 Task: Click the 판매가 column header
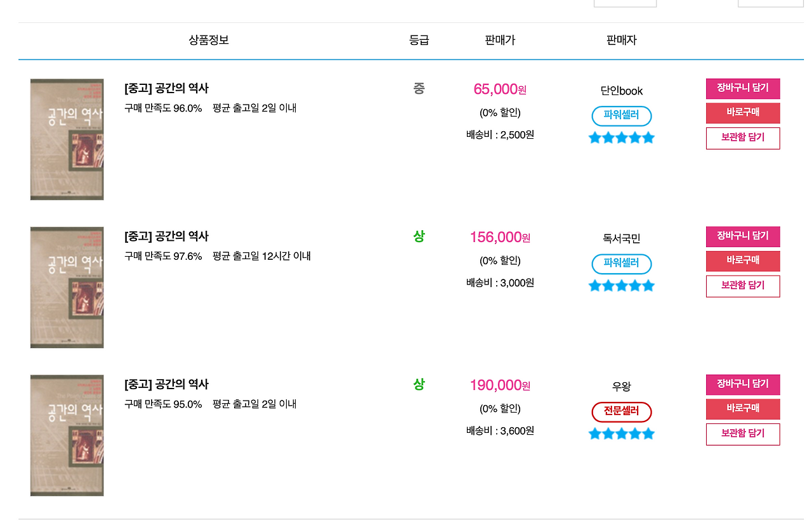[500, 41]
